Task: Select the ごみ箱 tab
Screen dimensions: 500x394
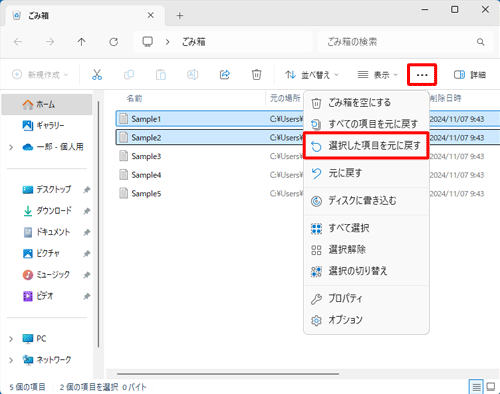Action: [x=85, y=16]
